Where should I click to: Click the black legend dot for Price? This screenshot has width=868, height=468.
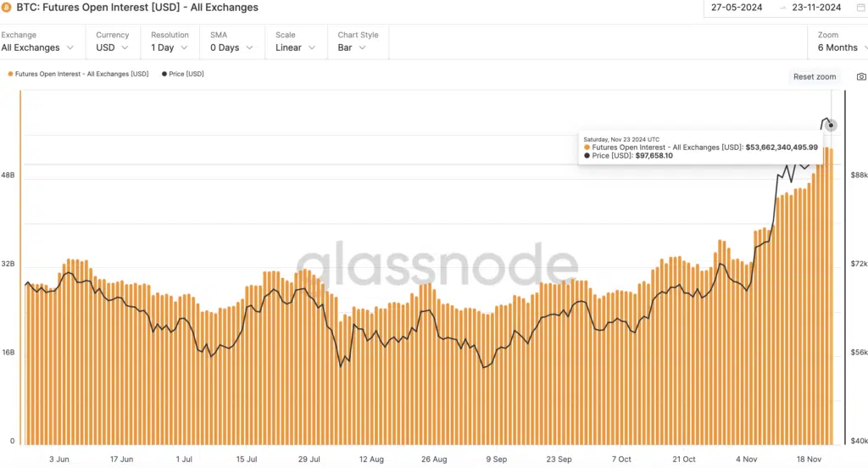tap(164, 74)
